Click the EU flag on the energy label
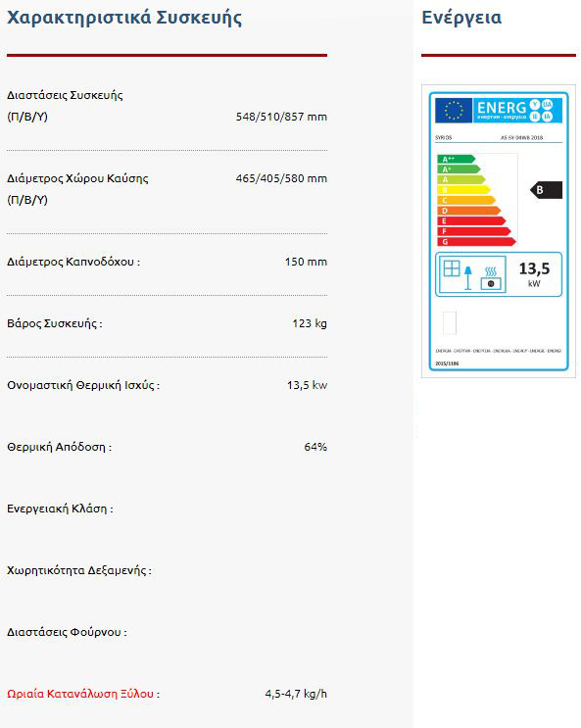The height and width of the screenshot is (728, 581). tap(454, 111)
